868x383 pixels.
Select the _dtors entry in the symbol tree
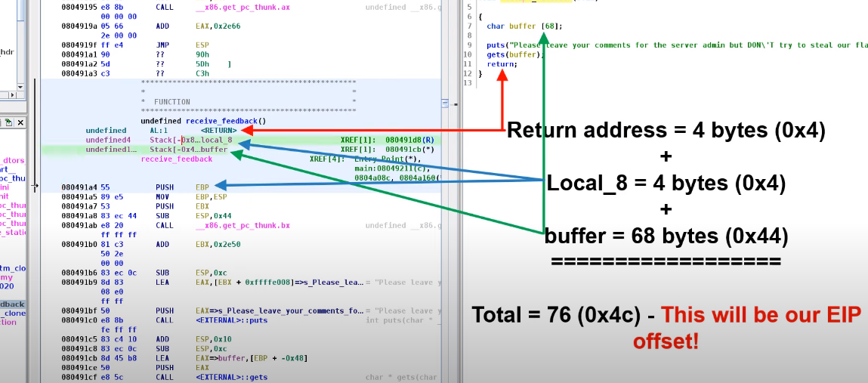[x=13, y=140]
